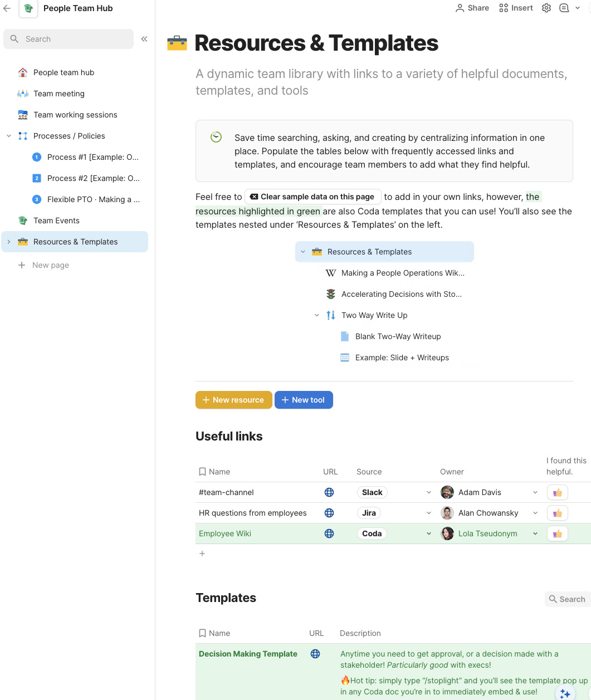
Task: Click the New resource button
Action: tap(233, 400)
